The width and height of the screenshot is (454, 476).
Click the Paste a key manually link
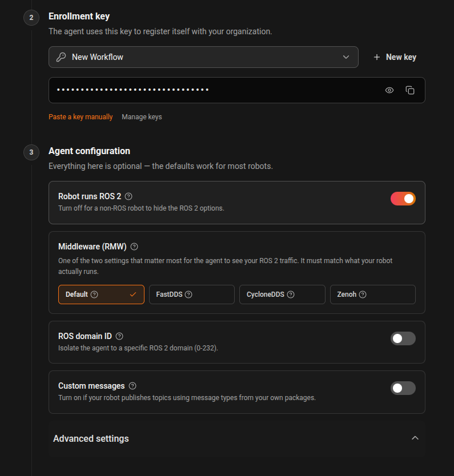point(81,117)
